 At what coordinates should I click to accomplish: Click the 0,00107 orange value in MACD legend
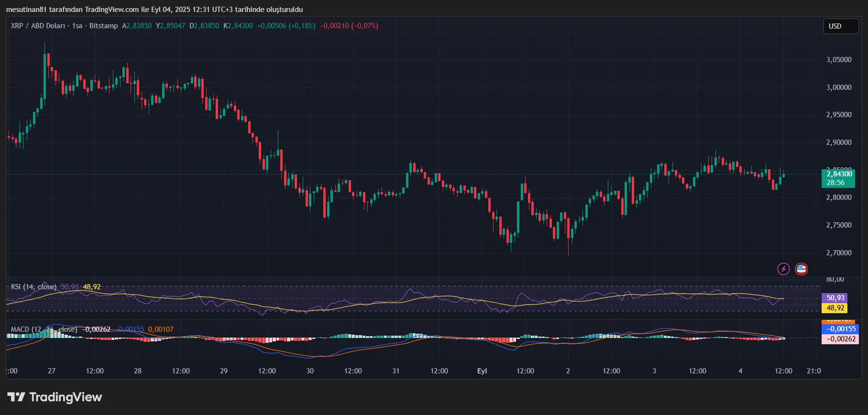[161, 329]
